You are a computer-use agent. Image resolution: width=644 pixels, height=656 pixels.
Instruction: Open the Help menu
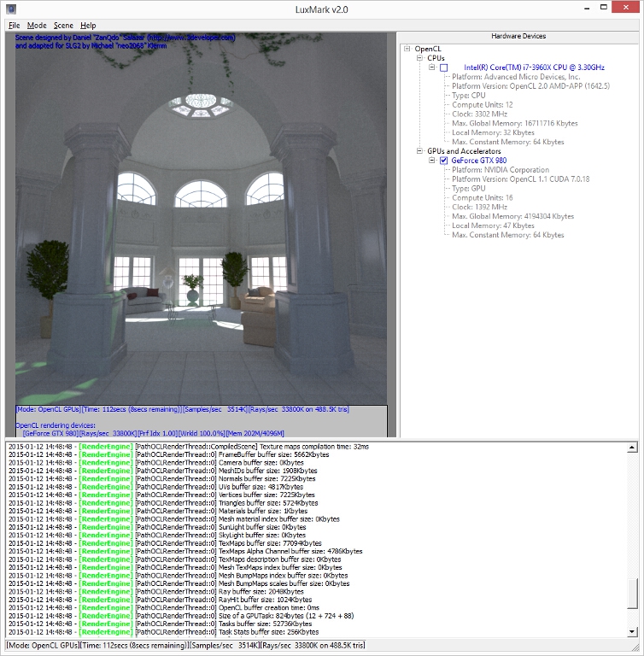pyautogui.click(x=88, y=26)
